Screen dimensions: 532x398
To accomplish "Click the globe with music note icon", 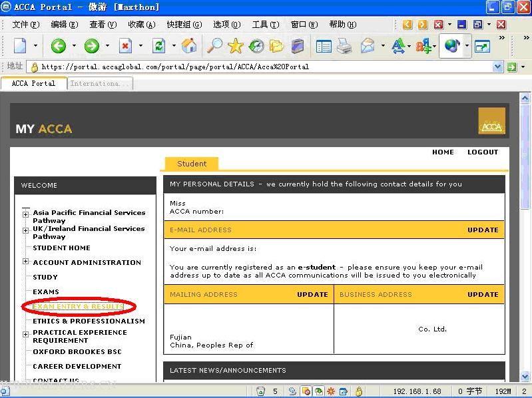I will [452, 45].
